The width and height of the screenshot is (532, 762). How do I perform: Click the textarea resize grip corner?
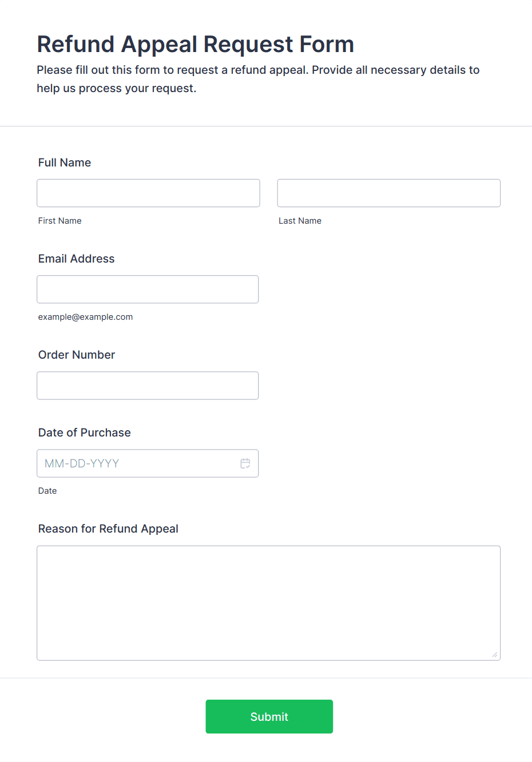(x=495, y=654)
